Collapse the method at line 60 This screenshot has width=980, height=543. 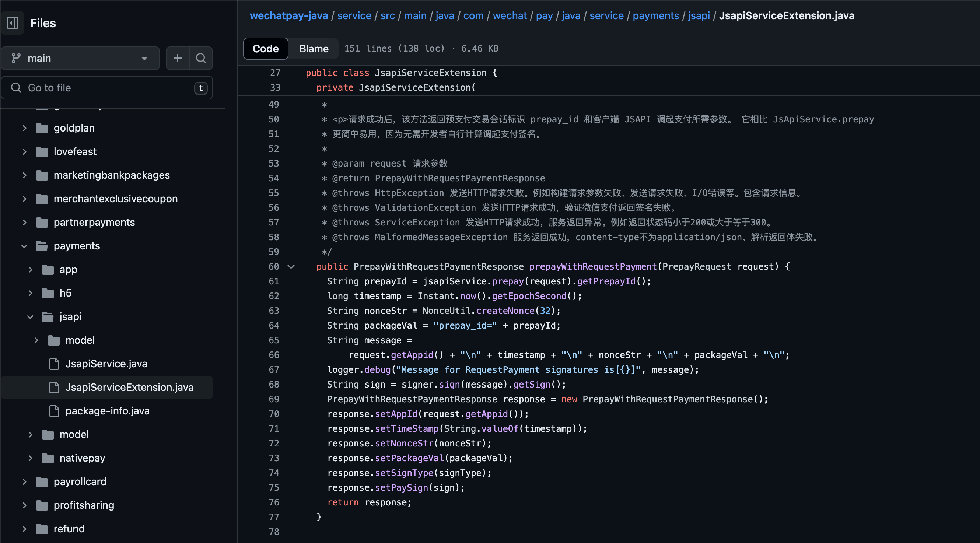(x=291, y=267)
